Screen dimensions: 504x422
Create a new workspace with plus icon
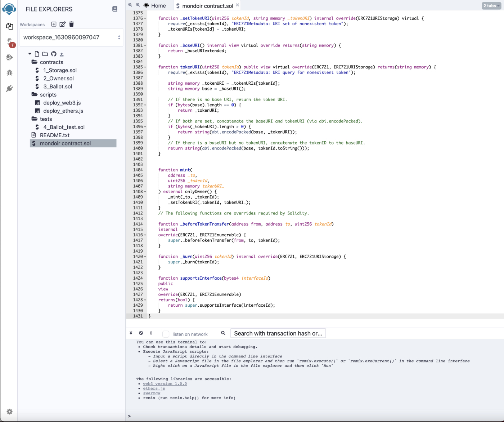pyautogui.click(x=54, y=24)
